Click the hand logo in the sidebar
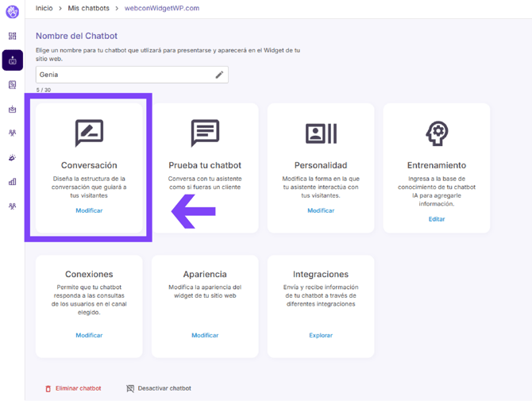 (12, 11)
